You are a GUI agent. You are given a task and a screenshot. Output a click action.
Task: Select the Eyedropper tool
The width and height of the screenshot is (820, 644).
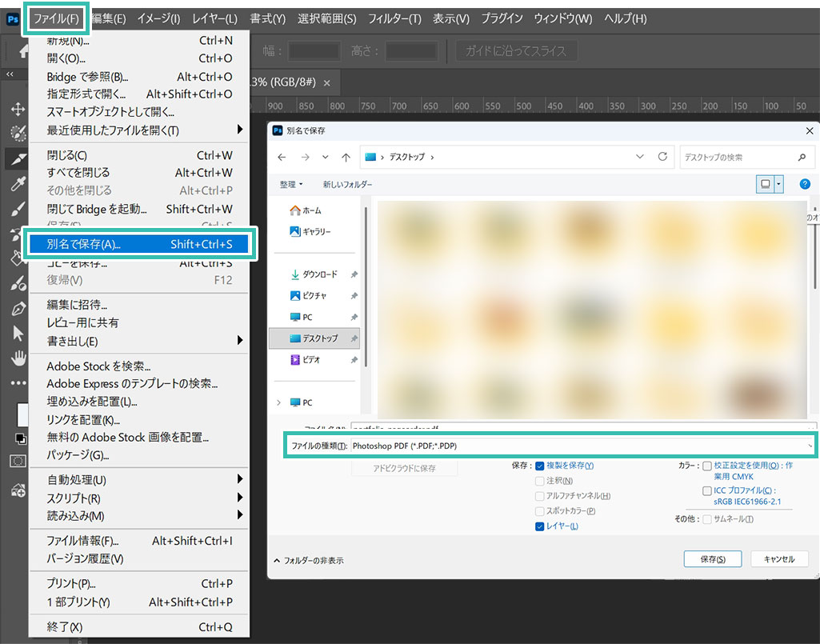tap(17, 185)
